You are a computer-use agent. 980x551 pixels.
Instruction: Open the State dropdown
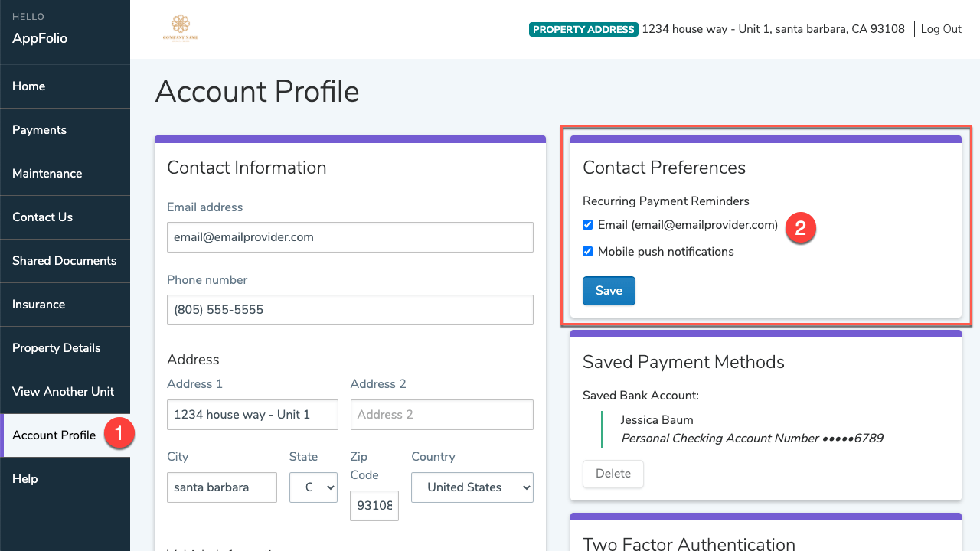pyautogui.click(x=313, y=487)
